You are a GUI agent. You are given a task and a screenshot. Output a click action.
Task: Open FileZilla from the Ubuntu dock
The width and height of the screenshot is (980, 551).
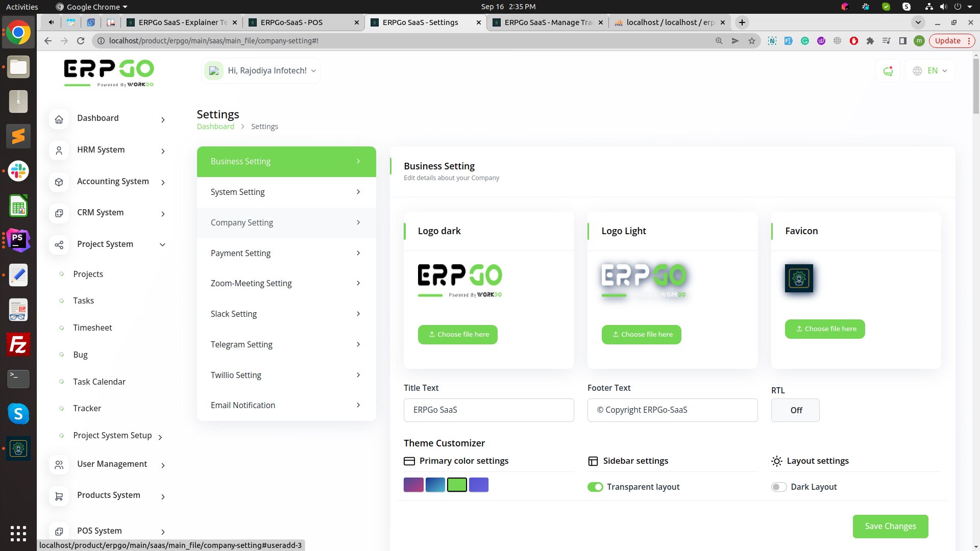[x=18, y=345]
